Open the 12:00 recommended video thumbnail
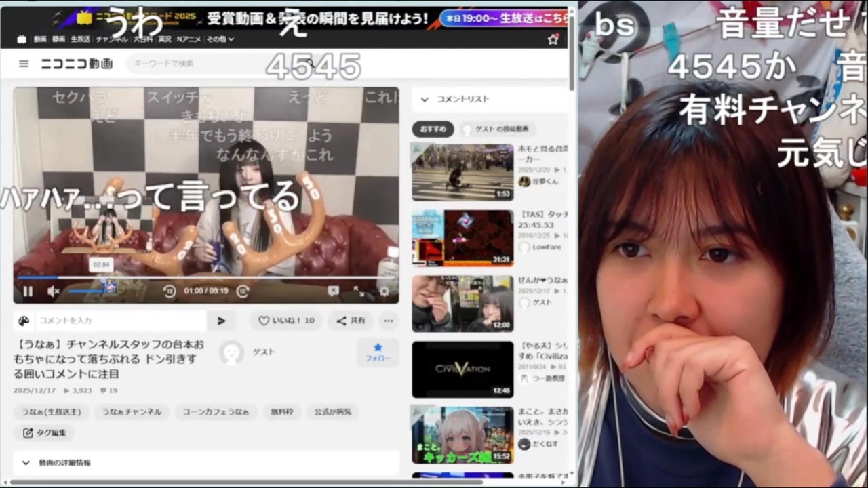This screenshot has width=868, height=488. click(x=462, y=304)
